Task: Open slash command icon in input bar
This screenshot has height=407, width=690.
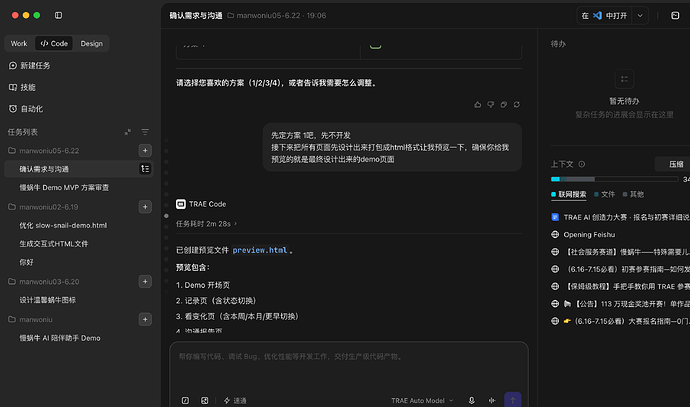Action: tap(185, 400)
